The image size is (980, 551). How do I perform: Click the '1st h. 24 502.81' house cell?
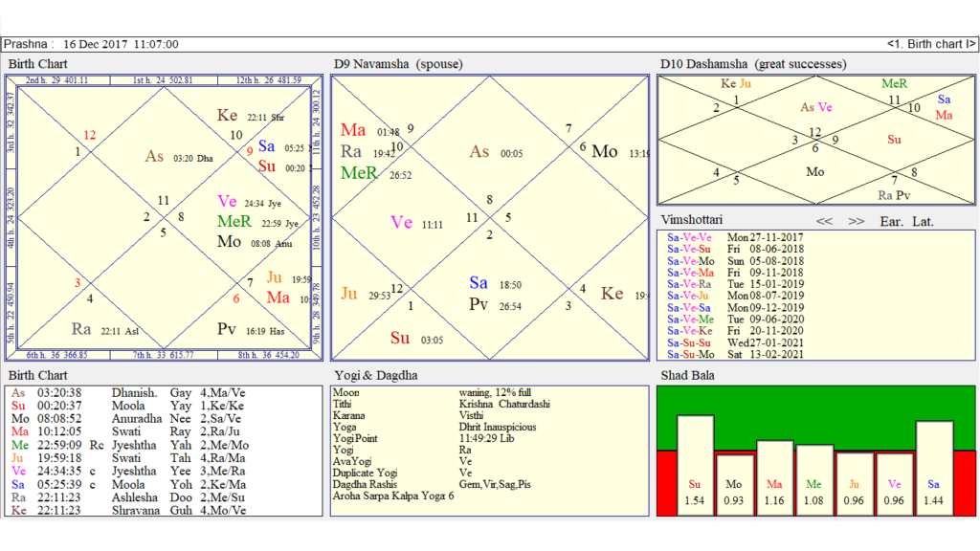click(x=163, y=80)
